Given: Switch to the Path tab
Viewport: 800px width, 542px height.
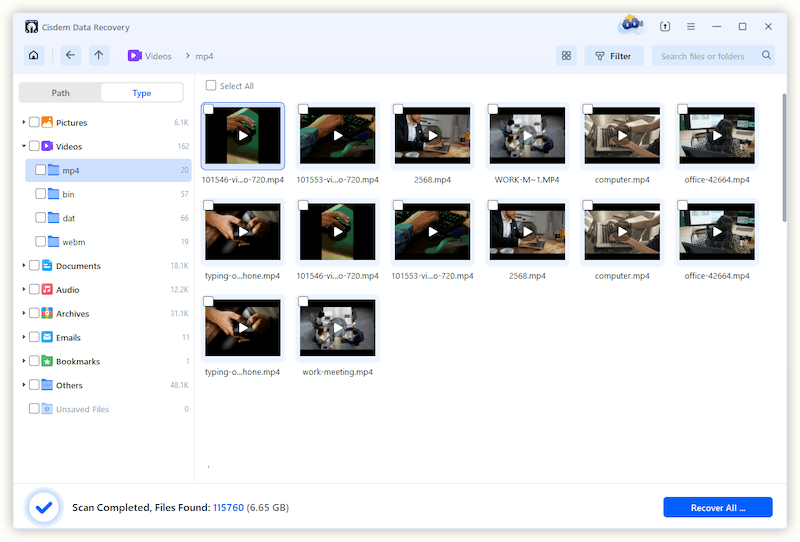Looking at the screenshot, I should (60, 93).
